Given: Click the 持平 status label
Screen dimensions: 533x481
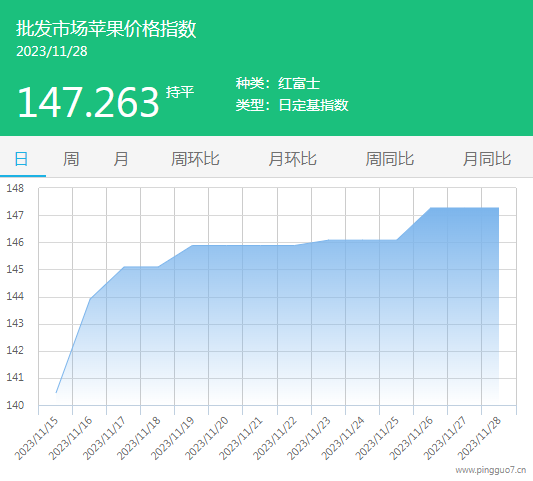Looking at the screenshot, I should [180, 92].
